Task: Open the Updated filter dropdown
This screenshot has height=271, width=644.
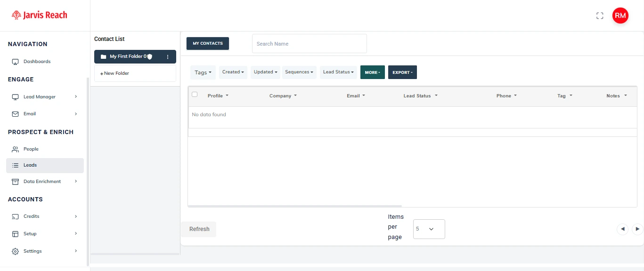Action: pyautogui.click(x=265, y=72)
